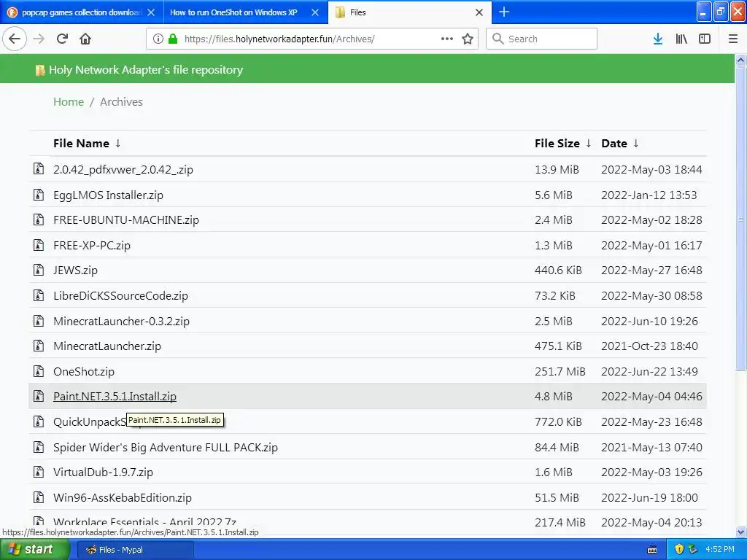Reload the current page
Screen dimensions: 747x560
(x=62, y=39)
